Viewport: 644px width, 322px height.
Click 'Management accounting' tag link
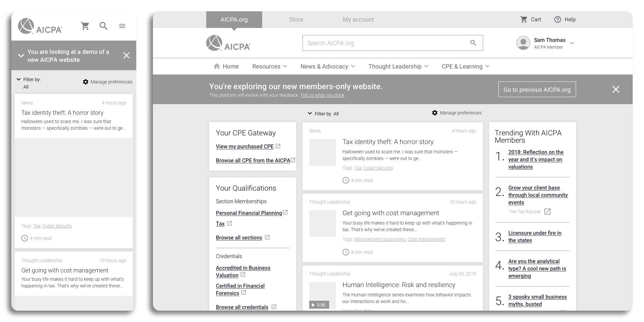pyautogui.click(x=380, y=239)
